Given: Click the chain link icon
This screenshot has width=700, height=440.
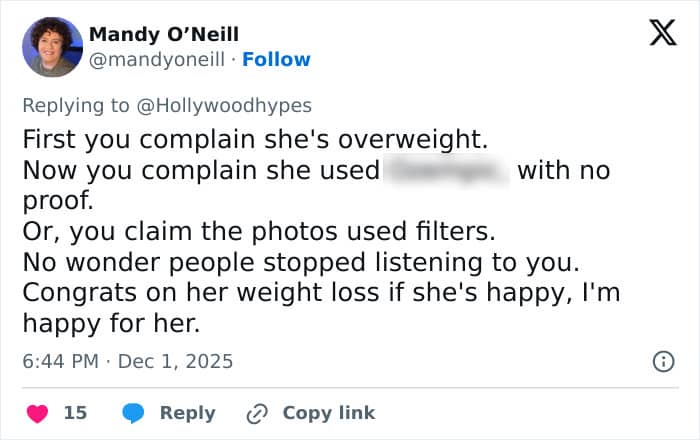Looking at the screenshot, I should coord(259,412).
